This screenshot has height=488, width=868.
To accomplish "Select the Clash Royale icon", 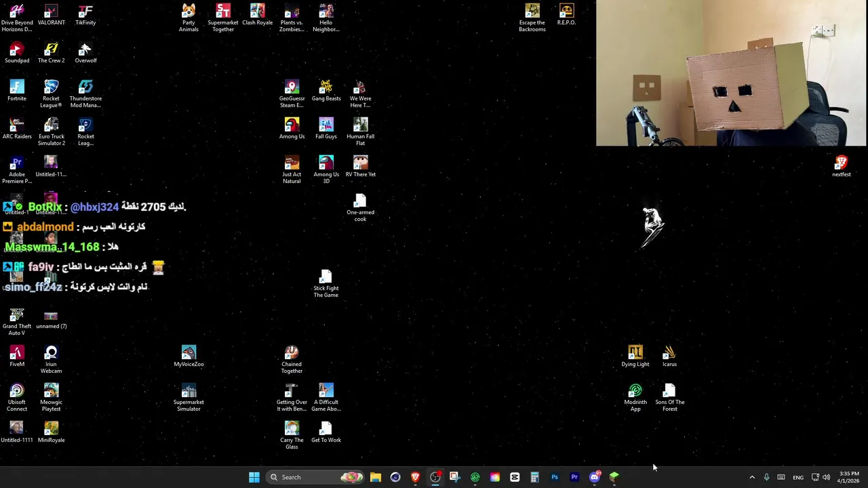I will pyautogui.click(x=258, y=15).
